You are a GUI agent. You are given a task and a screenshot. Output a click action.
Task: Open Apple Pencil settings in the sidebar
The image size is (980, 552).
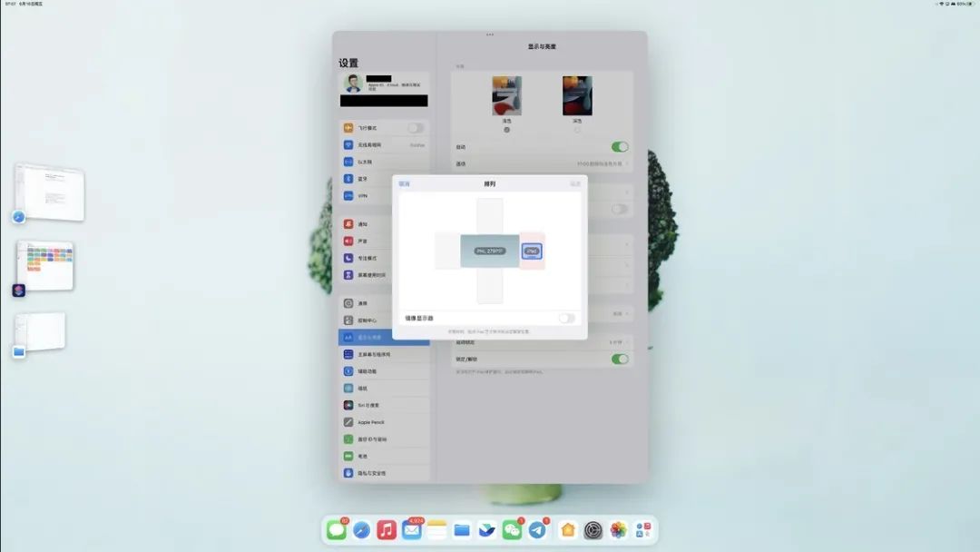384,422
